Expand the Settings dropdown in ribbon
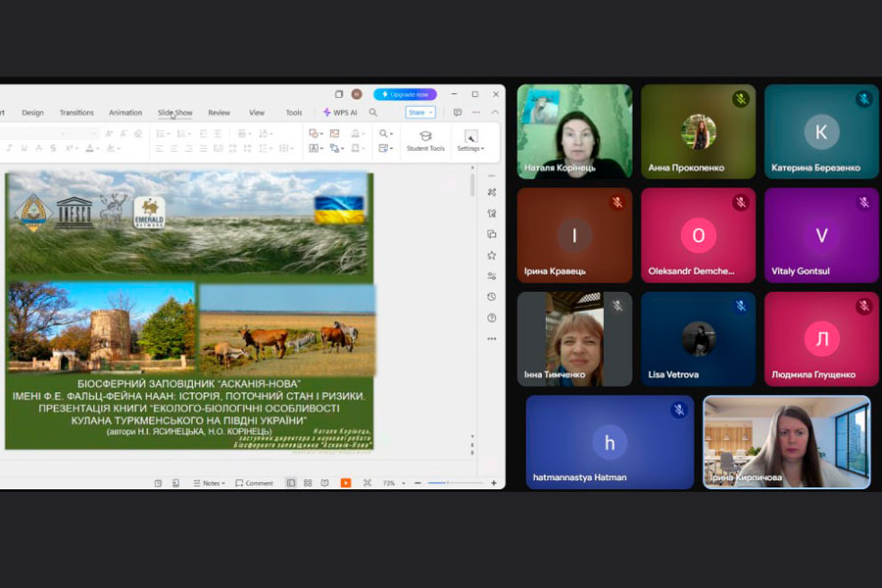Viewport: 882px width, 588px height. coord(470,149)
